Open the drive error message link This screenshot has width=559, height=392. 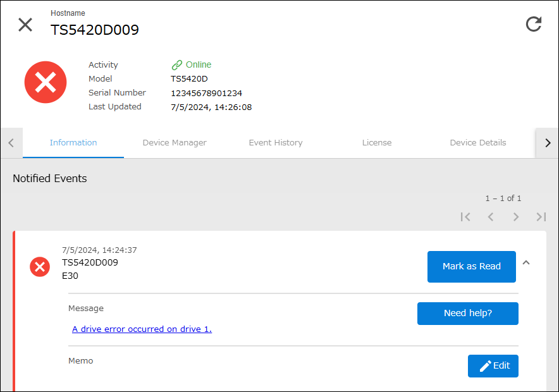coord(142,329)
